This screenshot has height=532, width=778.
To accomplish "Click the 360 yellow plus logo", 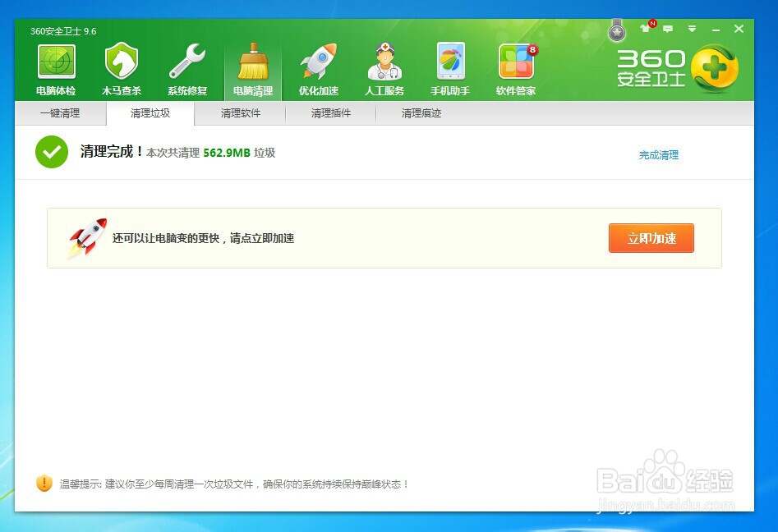I will coord(715,68).
